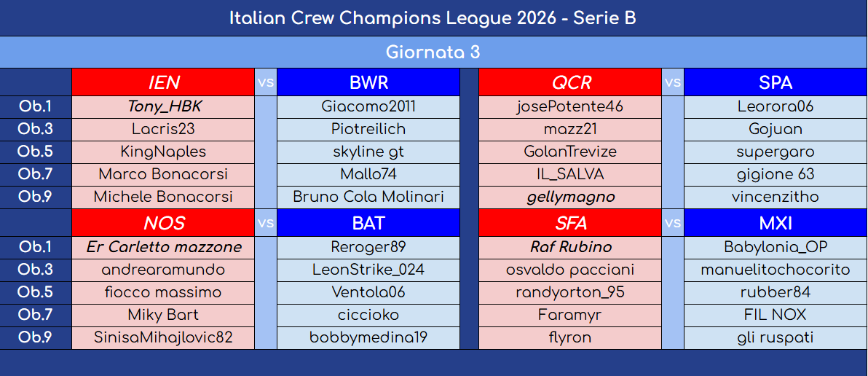Click the Bruno Cola Molinari cell
868x376 pixels.
point(368,197)
